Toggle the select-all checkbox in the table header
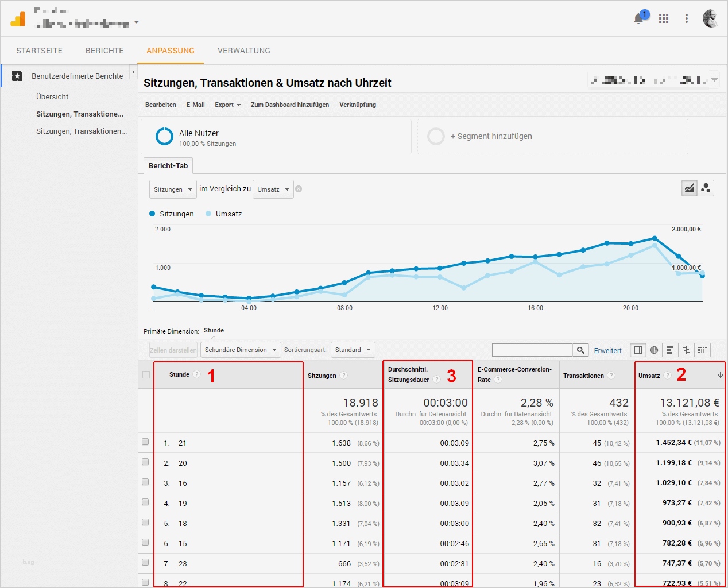728x588 pixels. point(145,374)
